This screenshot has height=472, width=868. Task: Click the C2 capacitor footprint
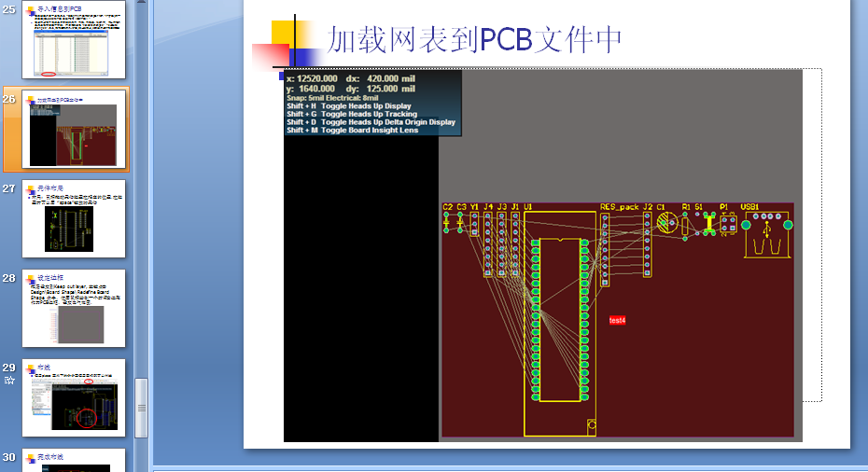point(446,222)
